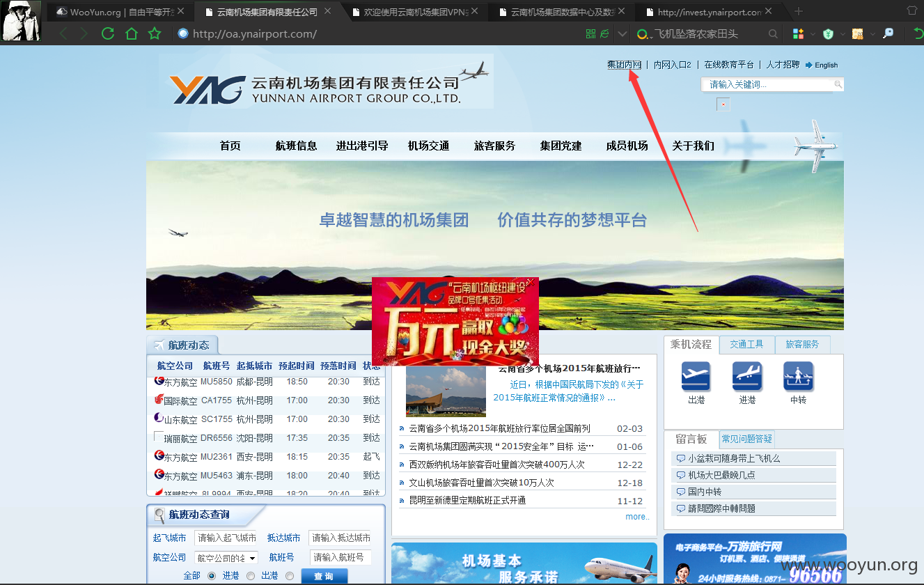Expand the dropdown beside the apps extension icon
This screenshot has height=585, width=924.
pyautogui.click(x=812, y=33)
